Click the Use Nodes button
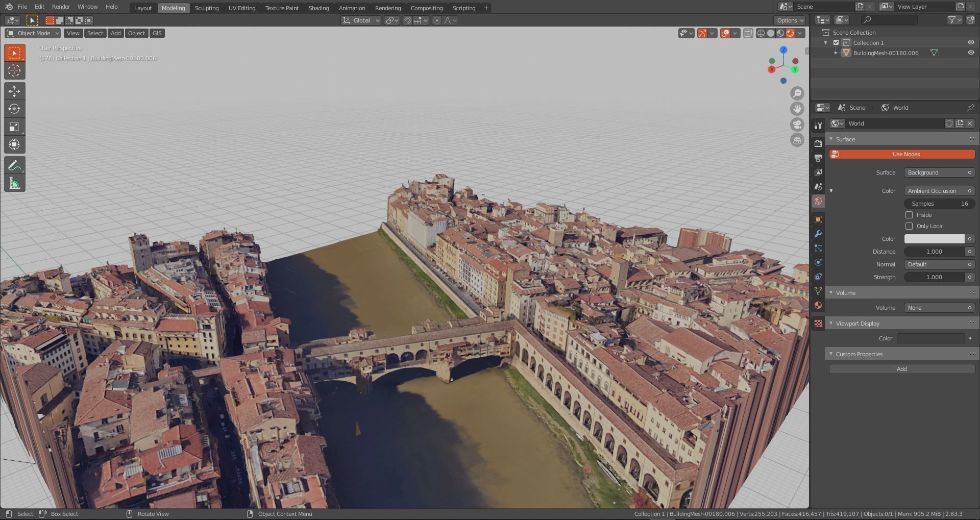Viewport: 980px width, 520px height. (902, 154)
